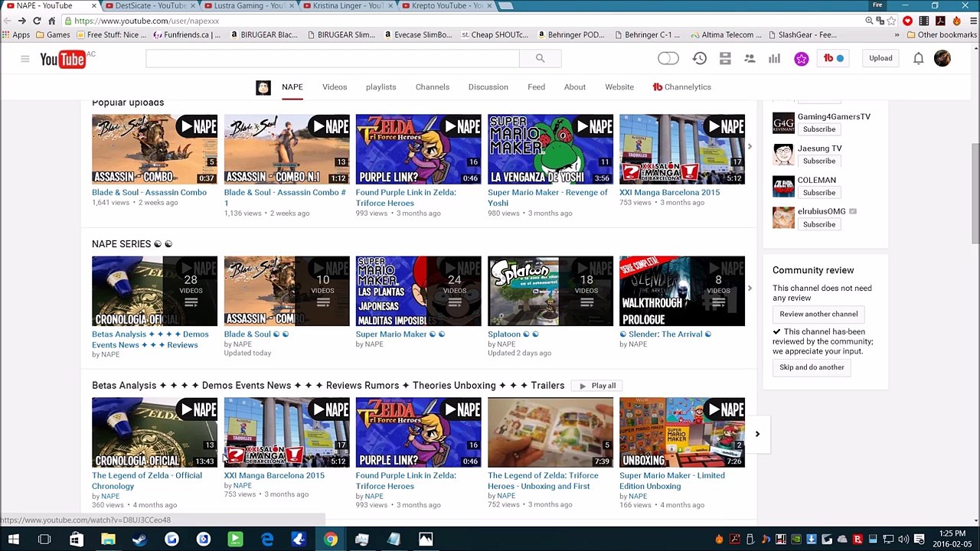The height and width of the screenshot is (551, 980).
Task: Subscribe to Gaming4GamersTV
Action: [819, 129]
